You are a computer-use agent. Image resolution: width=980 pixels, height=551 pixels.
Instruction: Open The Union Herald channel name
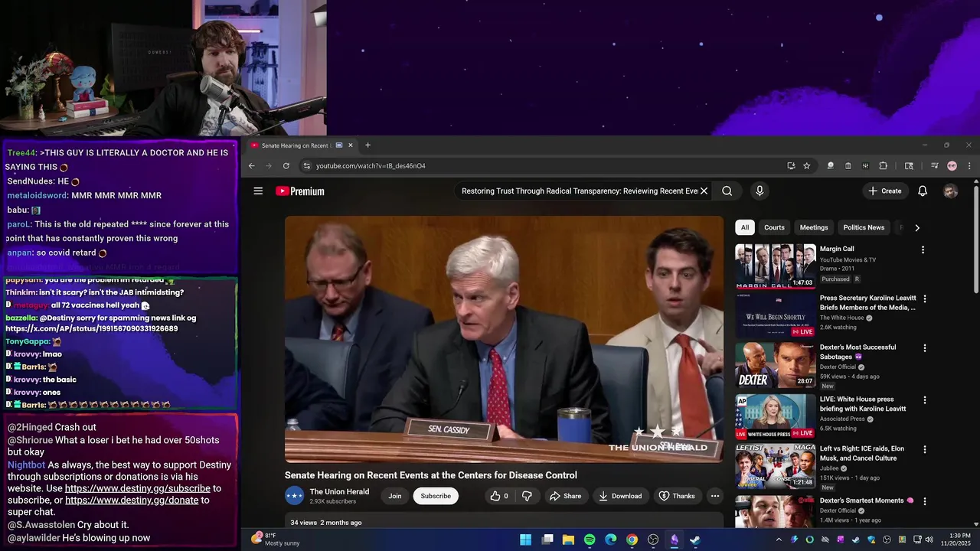point(339,492)
